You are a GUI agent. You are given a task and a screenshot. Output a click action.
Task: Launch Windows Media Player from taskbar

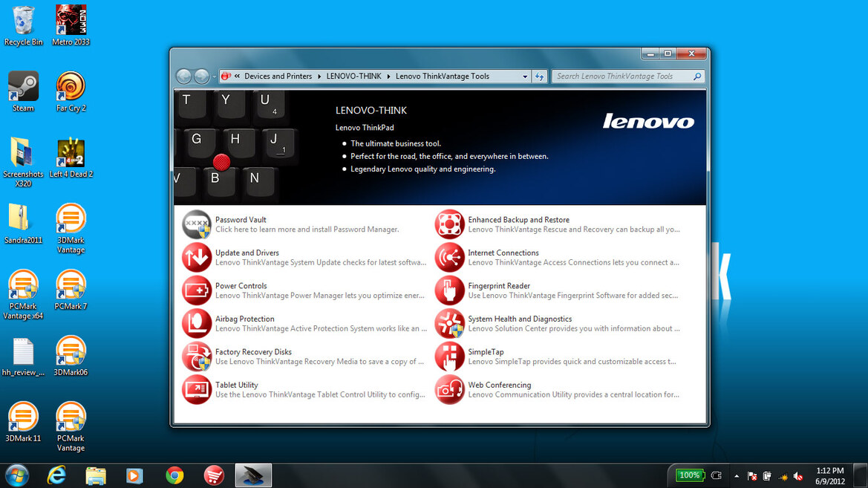click(134, 476)
